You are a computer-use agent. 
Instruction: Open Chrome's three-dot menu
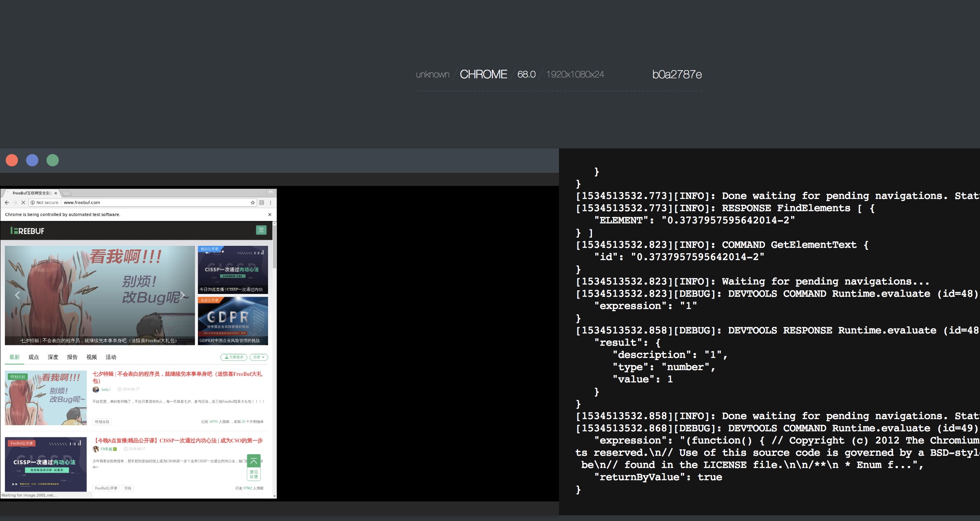click(270, 203)
